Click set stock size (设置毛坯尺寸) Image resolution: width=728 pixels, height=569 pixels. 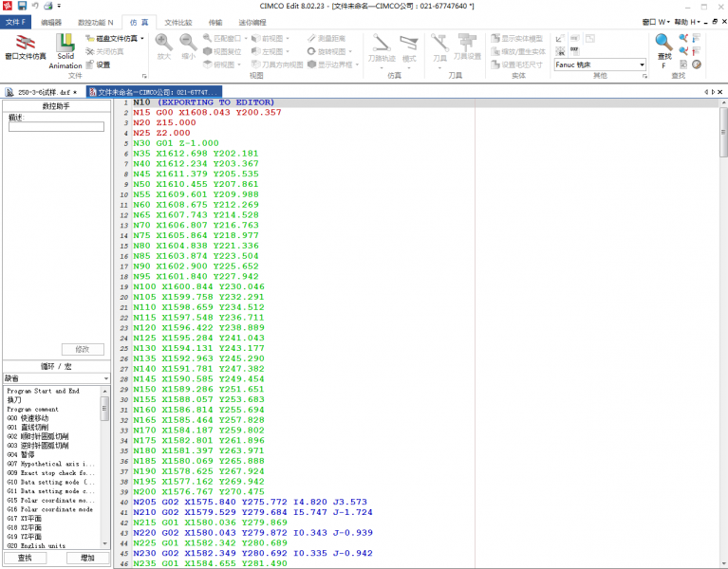click(516, 64)
